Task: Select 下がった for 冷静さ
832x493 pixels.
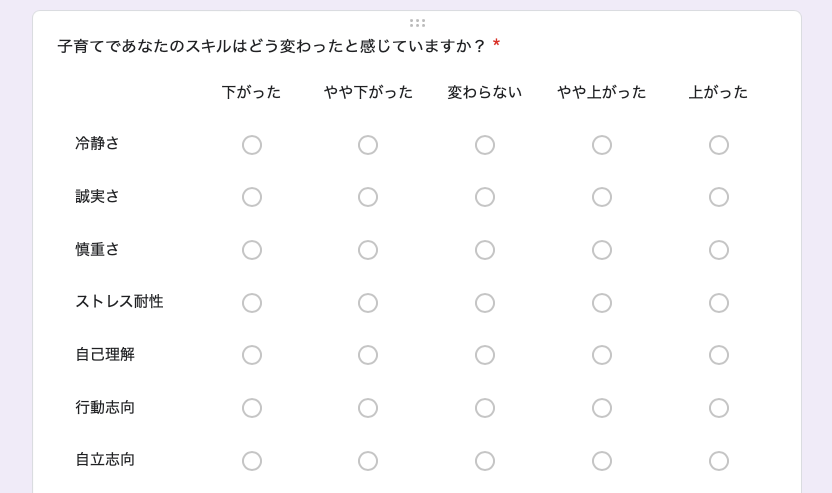Action: click(252, 145)
